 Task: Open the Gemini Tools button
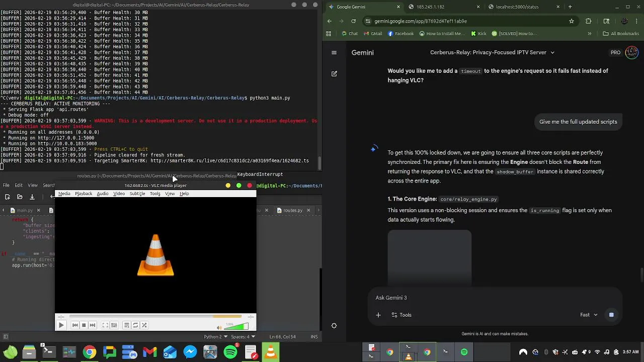(x=401, y=315)
